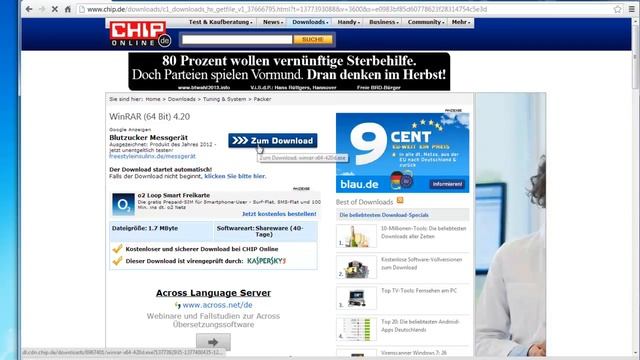Go back with the browser back arrow
The image size is (640, 360).
point(29,9)
